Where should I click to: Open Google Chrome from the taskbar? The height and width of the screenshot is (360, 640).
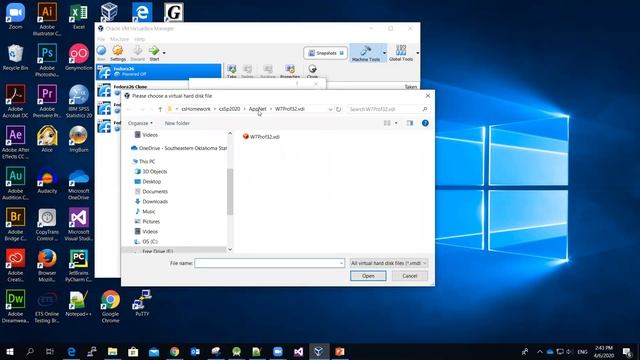174,351
